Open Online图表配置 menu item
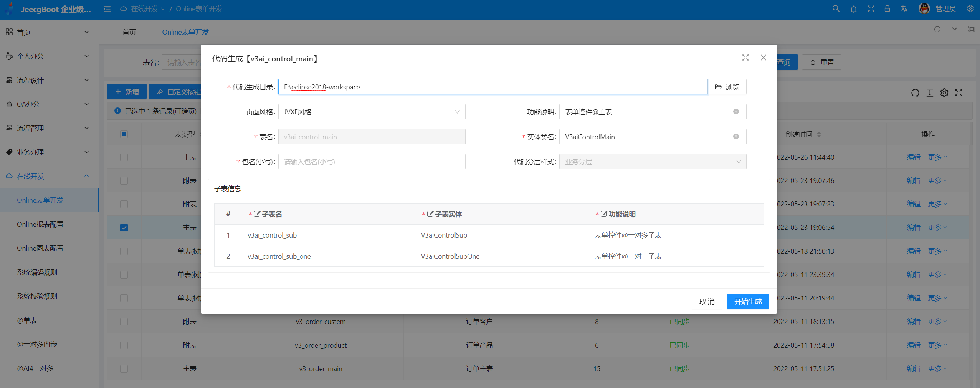Screen dimensions: 980x388 click(x=49, y=248)
